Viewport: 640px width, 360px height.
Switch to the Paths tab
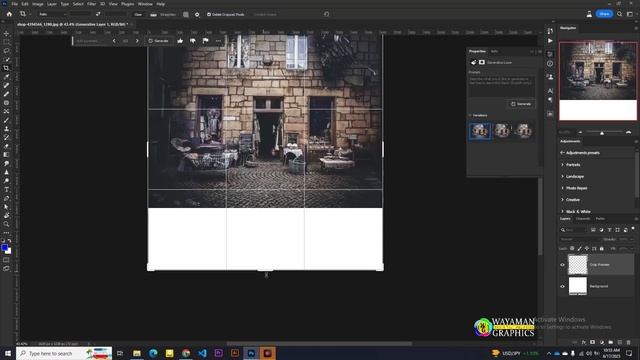coord(600,219)
